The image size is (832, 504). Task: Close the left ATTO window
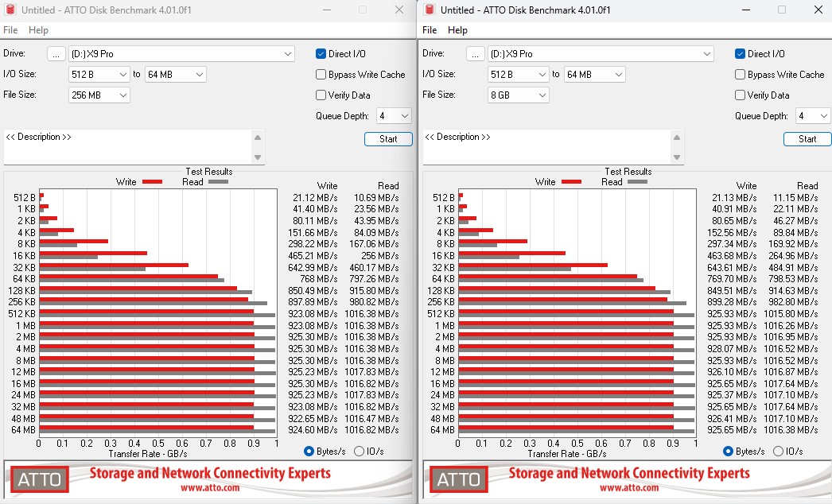click(x=399, y=10)
